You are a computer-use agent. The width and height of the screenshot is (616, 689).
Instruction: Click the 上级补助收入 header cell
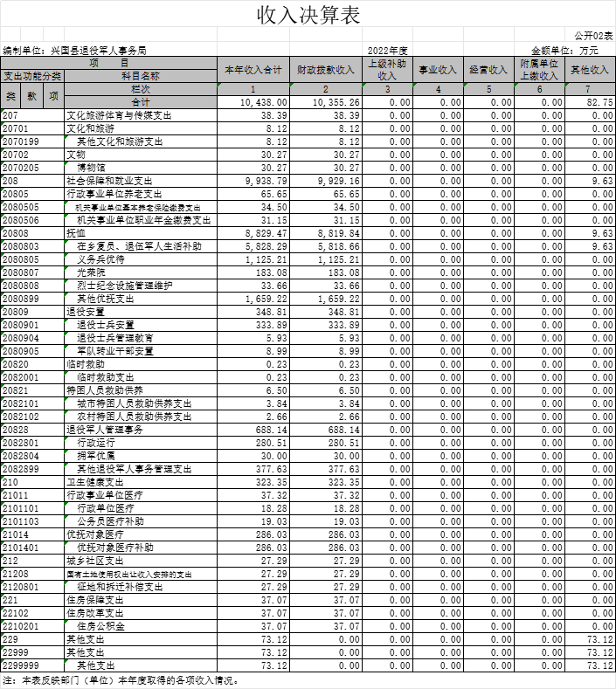pos(387,69)
